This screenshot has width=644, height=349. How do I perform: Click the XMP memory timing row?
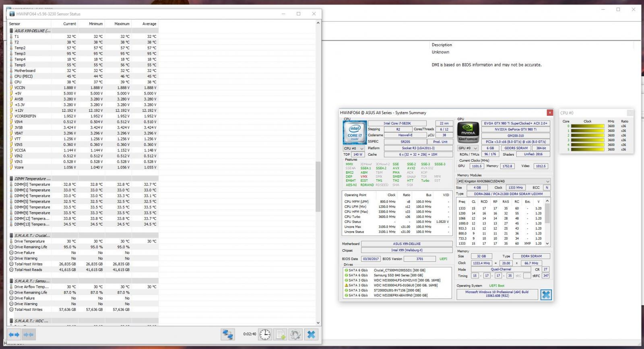click(x=501, y=244)
